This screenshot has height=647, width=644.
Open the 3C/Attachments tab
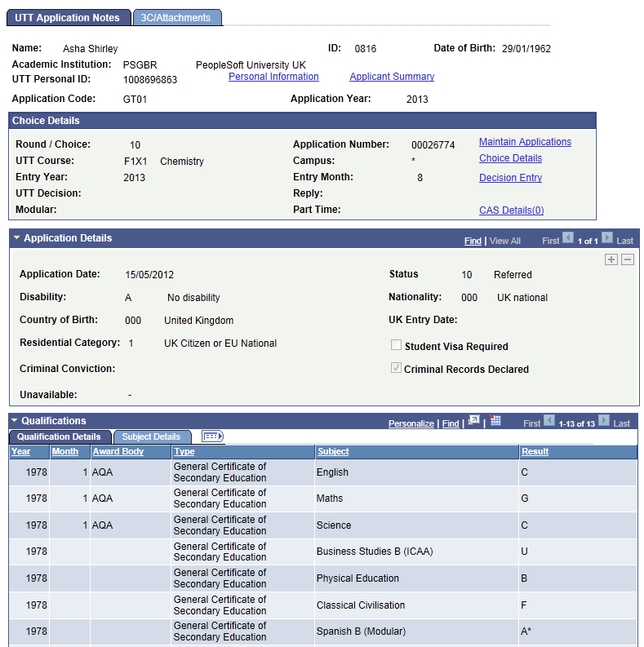point(176,18)
